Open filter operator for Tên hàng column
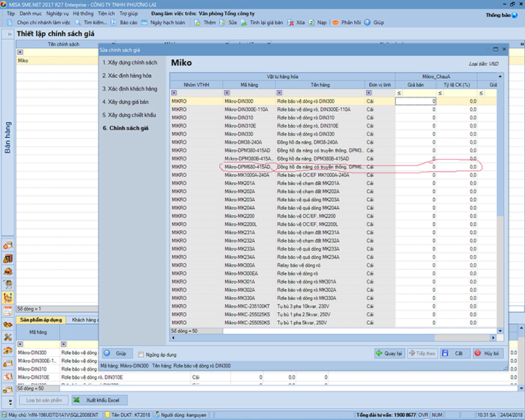Image resolution: width=525 pixels, height=420 pixels. [x=279, y=93]
